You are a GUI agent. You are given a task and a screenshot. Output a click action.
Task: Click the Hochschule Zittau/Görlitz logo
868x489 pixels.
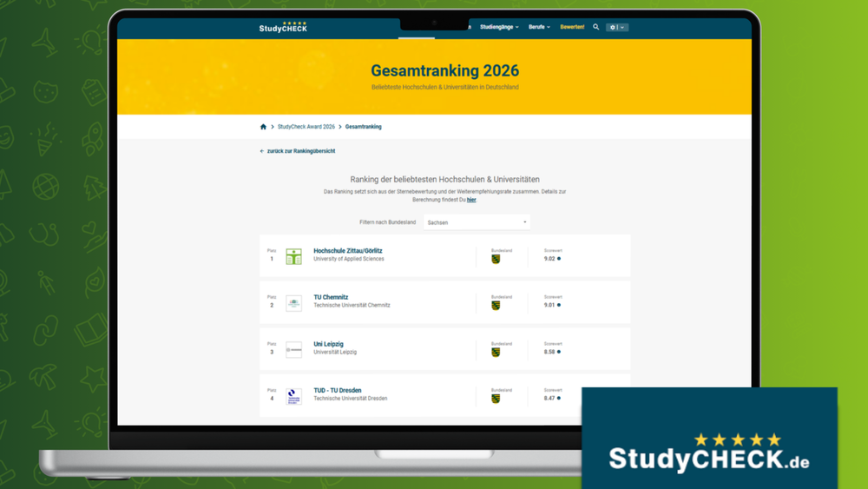[x=294, y=256]
